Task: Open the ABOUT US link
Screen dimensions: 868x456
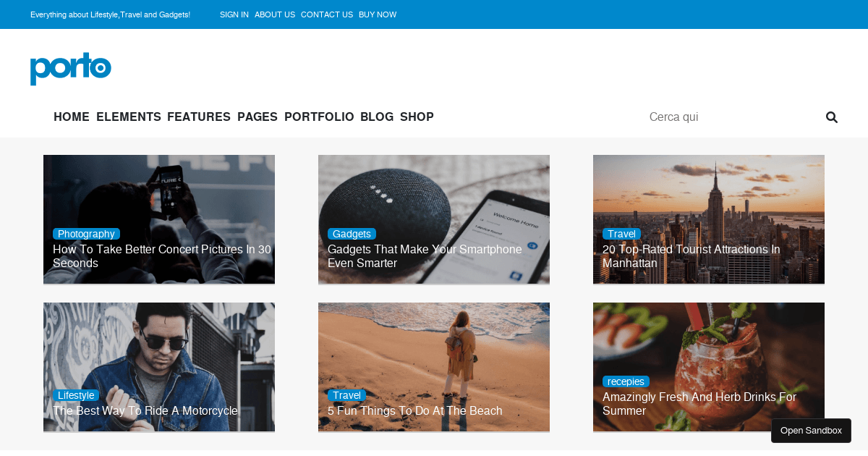Action: [275, 14]
